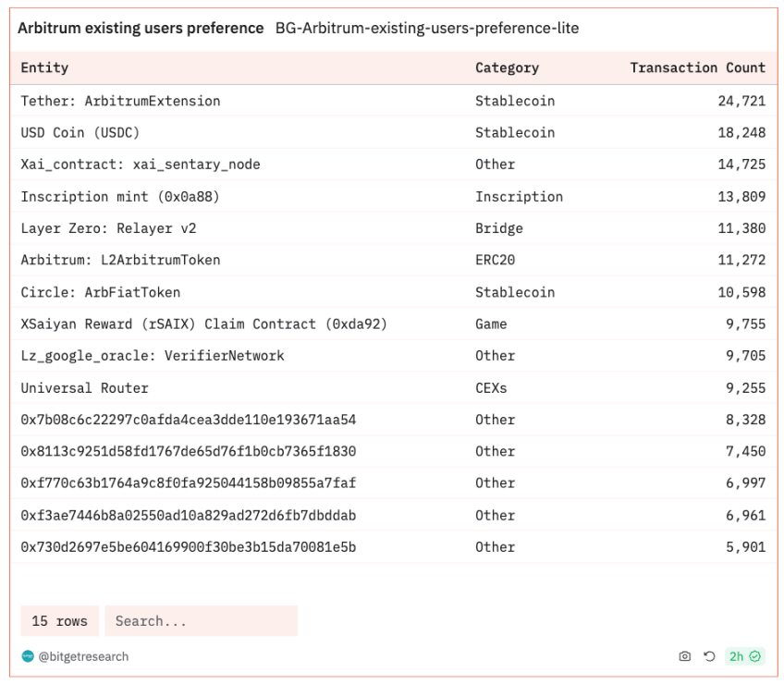Open the BG-Arbitrum-existing-users-preference-lite query link
The height and width of the screenshot is (684, 784).
coord(427,28)
